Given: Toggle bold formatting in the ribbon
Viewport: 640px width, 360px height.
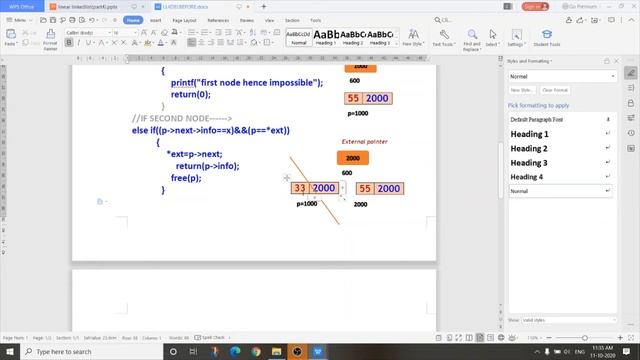Looking at the screenshot, I should tap(69, 42).
